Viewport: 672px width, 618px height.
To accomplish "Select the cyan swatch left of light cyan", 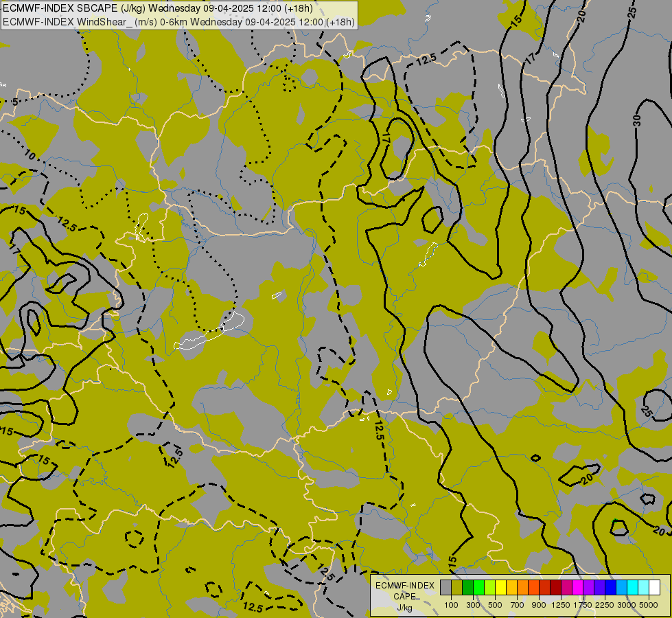I will (633, 587).
